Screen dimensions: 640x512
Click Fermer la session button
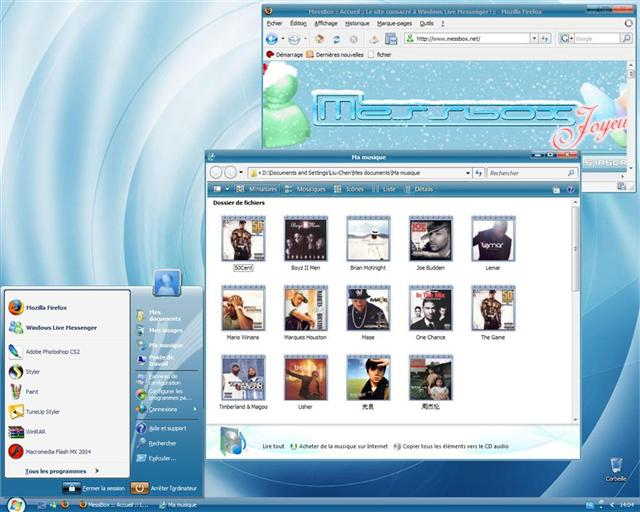pos(94,488)
